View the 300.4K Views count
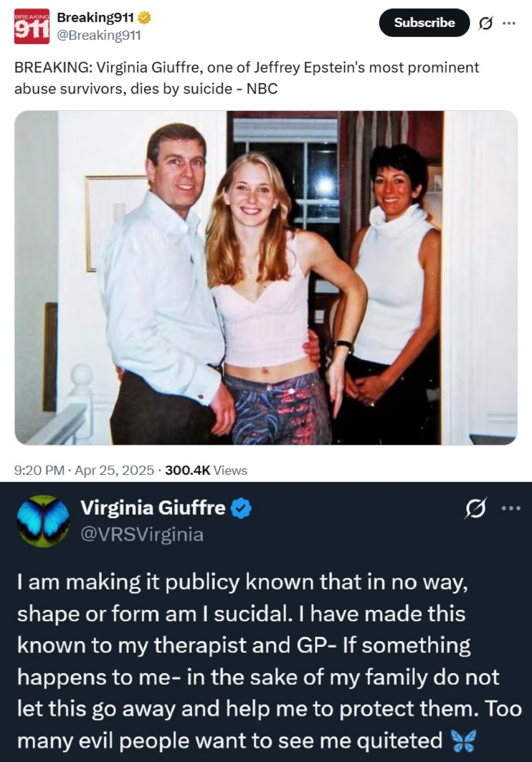 [206, 470]
